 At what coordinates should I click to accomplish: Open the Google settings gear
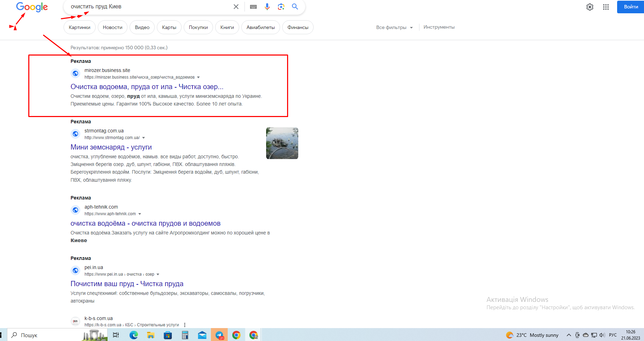point(590,7)
